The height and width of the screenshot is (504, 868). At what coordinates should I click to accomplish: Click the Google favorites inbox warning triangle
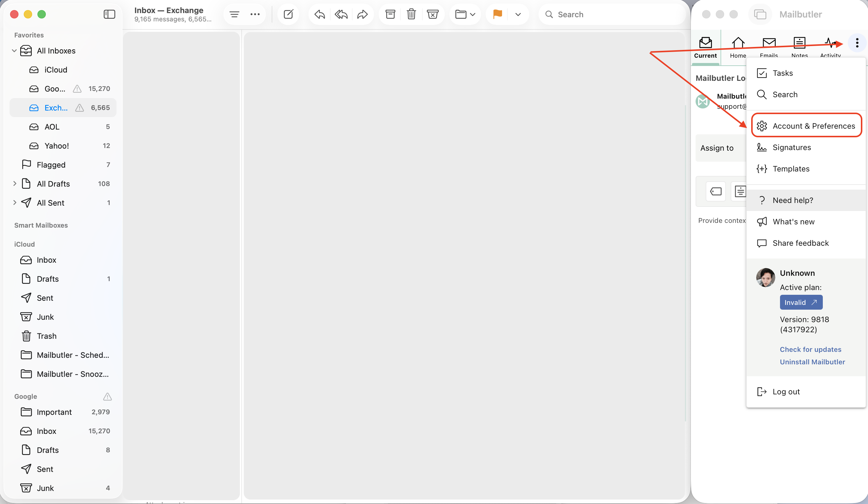tap(77, 89)
